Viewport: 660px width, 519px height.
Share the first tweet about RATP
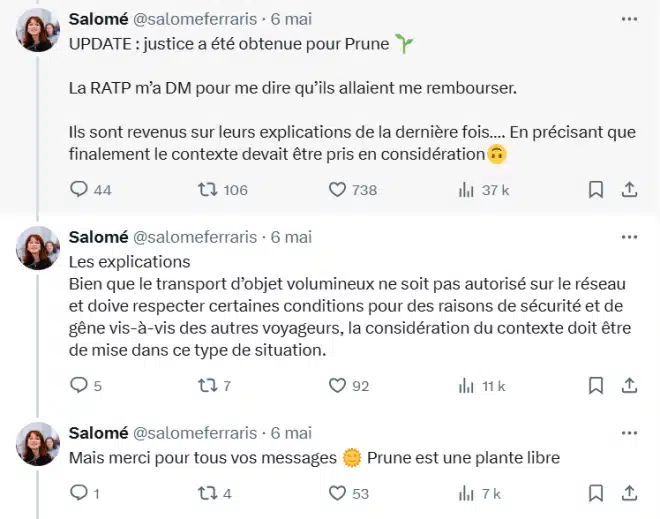click(629, 189)
